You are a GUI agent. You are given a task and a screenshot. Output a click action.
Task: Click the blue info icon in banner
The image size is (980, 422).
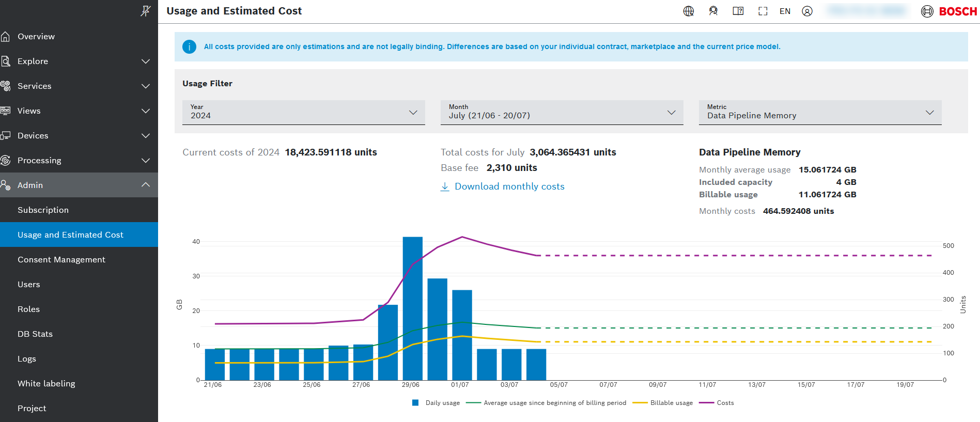(189, 47)
